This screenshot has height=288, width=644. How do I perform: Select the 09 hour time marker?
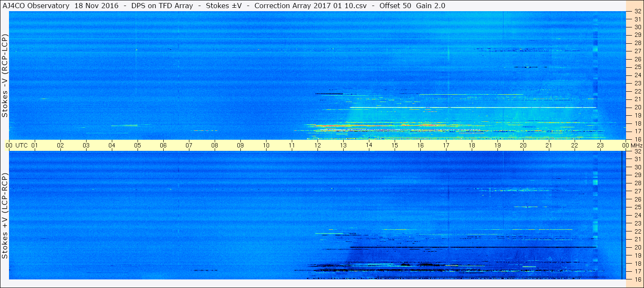pyautogui.click(x=241, y=145)
